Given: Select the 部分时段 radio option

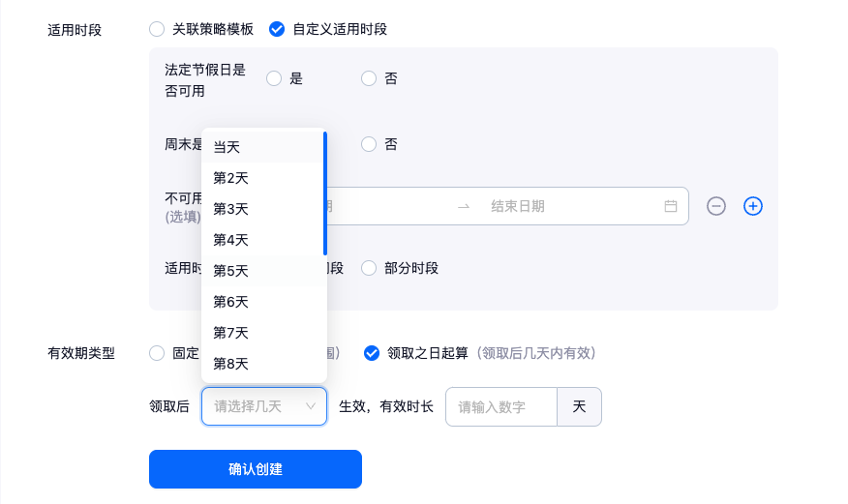Looking at the screenshot, I should 369,268.
